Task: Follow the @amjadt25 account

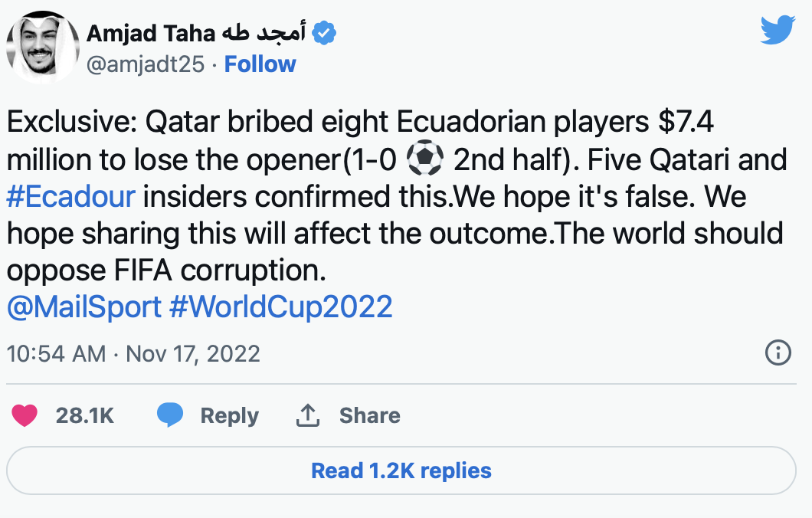Action: coord(260,64)
